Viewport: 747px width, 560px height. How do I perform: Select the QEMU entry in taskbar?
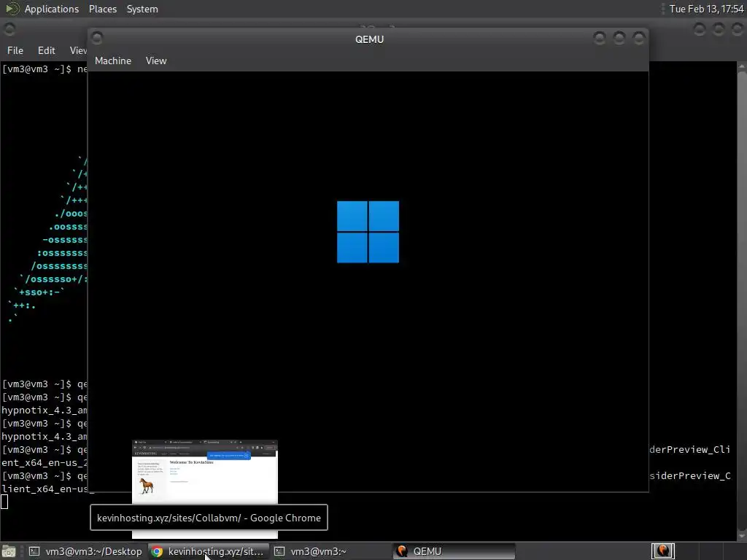click(x=454, y=551)
